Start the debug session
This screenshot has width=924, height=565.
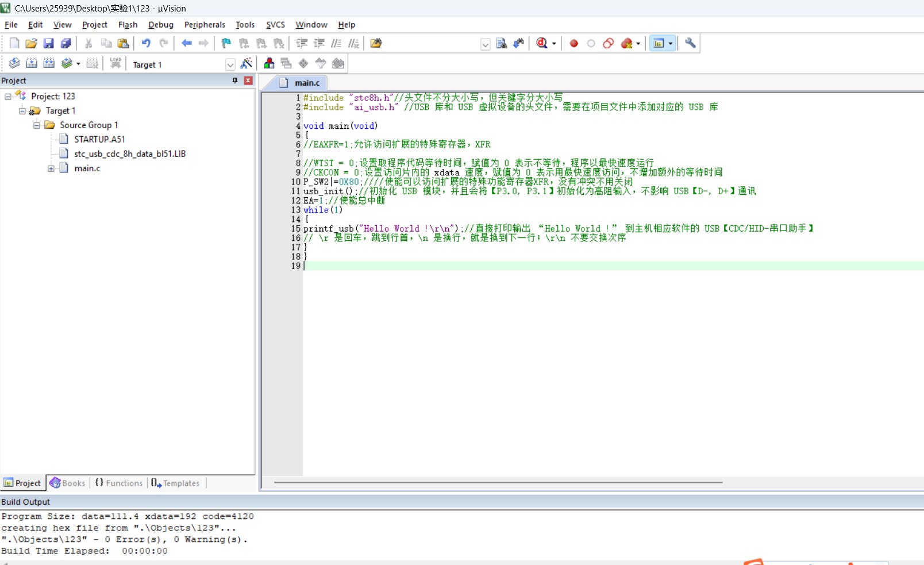(541, 43)
